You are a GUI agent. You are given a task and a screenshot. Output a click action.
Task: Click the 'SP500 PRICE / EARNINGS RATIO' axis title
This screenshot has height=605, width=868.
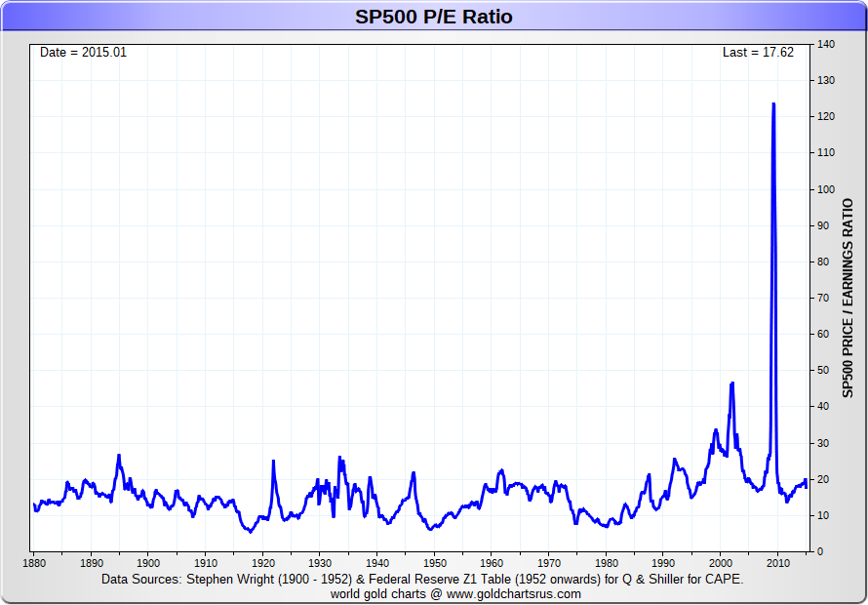click(x=848, y=298)
